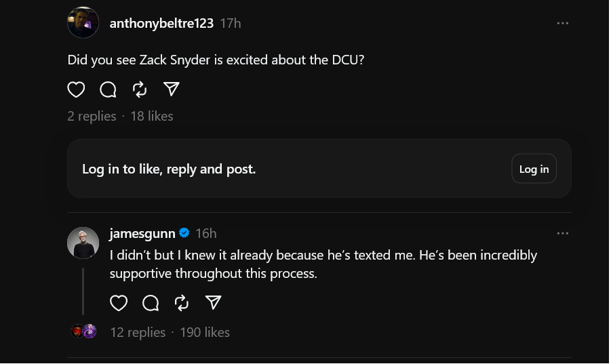This screenshot has width=611, height=364.
Task: View the 2 replies on the post
Action: click(92, 116)
